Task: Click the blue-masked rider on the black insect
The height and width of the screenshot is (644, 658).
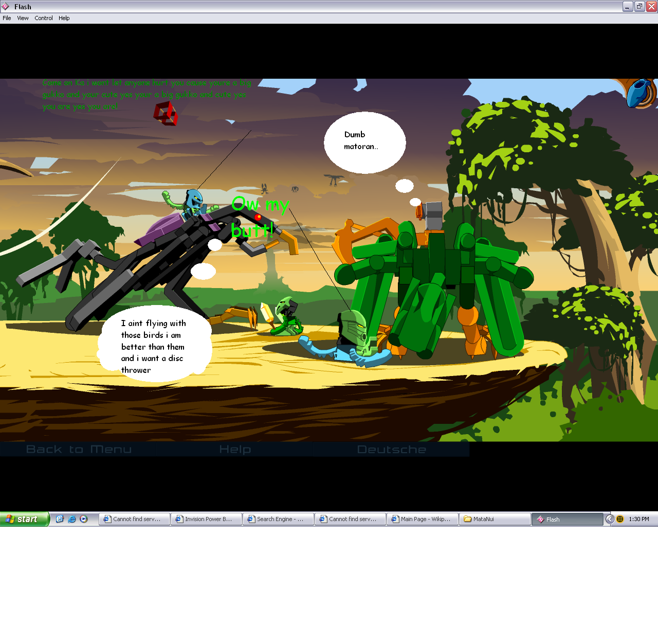Action: coord(194,203)
